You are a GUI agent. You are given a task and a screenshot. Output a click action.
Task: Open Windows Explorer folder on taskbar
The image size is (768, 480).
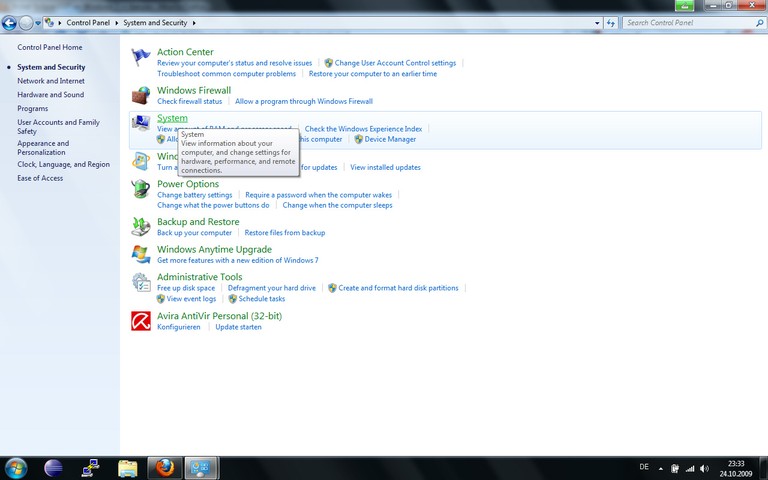[x=128, y=468]
